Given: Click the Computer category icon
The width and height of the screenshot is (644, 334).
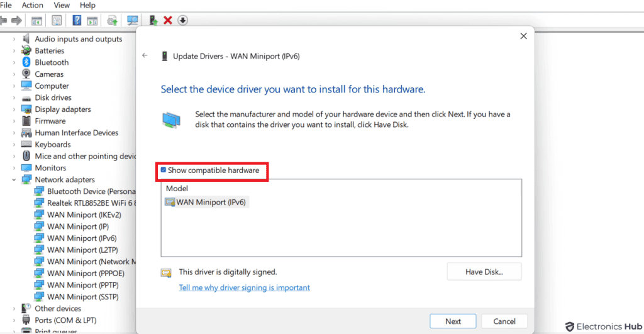Looking at the screenshot, I should click(26, 86).
